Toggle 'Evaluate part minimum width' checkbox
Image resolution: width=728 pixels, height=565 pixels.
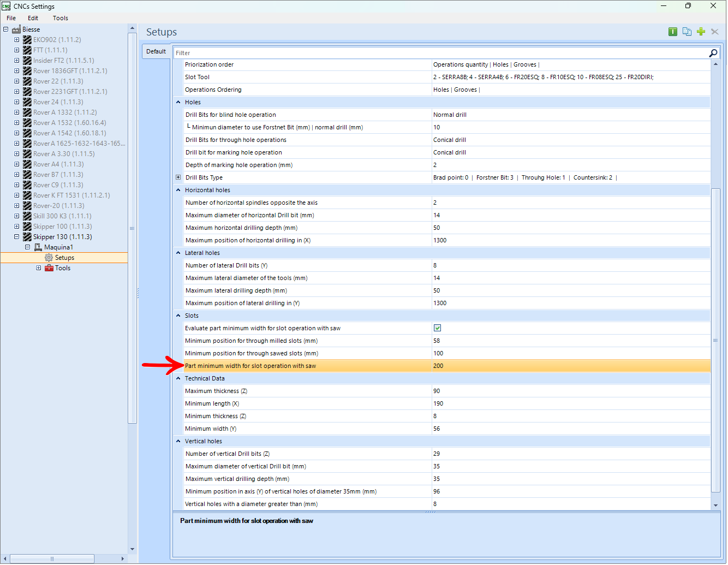click(437, 328)
